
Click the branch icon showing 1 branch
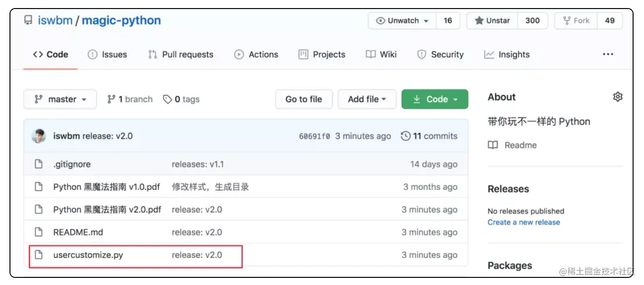tap(111, 99)
